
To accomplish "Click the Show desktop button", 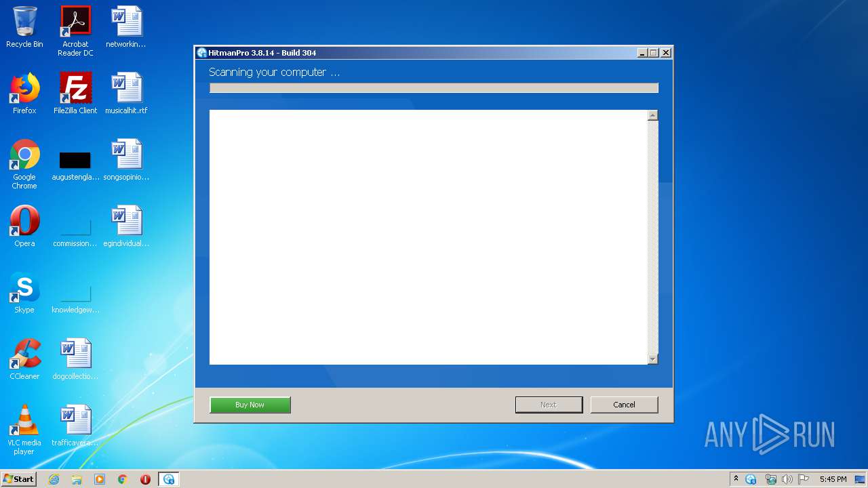I will (861, 479).
